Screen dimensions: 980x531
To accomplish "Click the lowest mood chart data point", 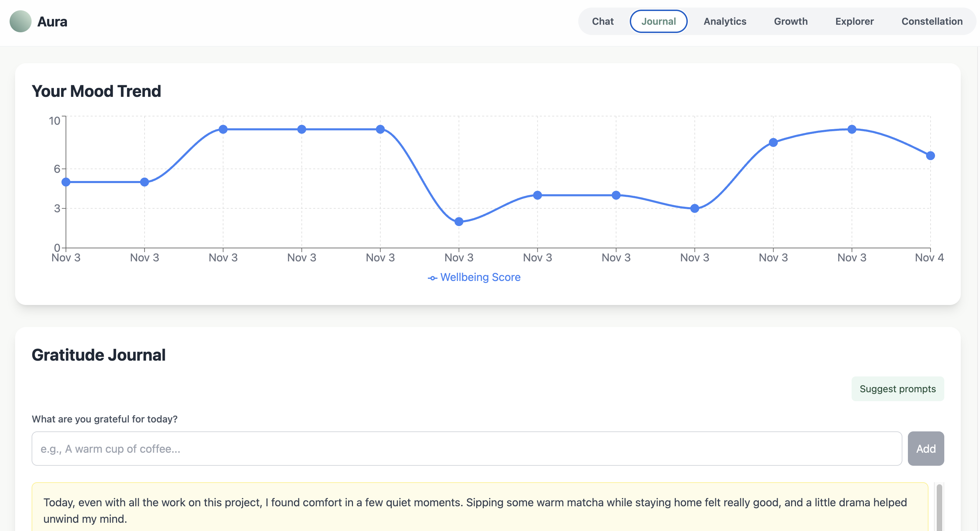I will (x=459, y=222).
